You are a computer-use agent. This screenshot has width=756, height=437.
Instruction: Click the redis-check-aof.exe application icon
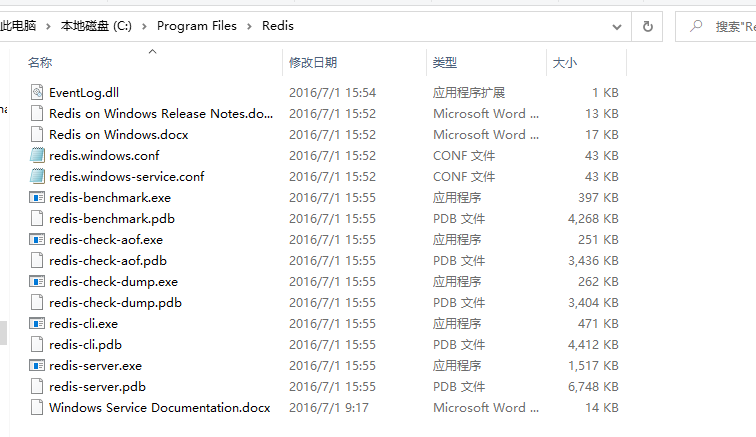coord(37,239)
